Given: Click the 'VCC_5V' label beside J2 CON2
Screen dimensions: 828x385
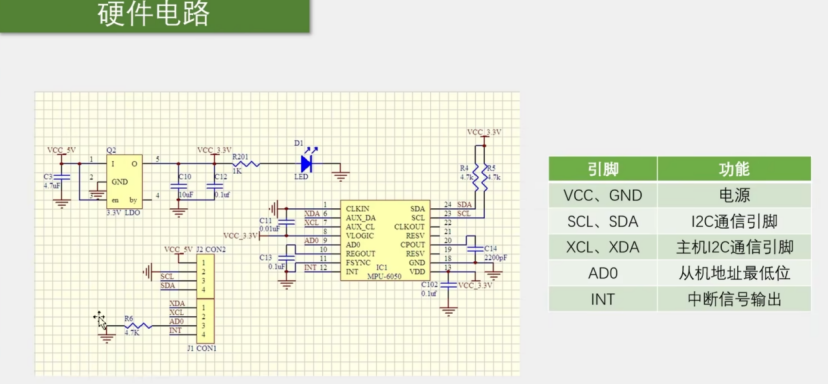Looking at the screenshot, I should [x=179, y=249].
